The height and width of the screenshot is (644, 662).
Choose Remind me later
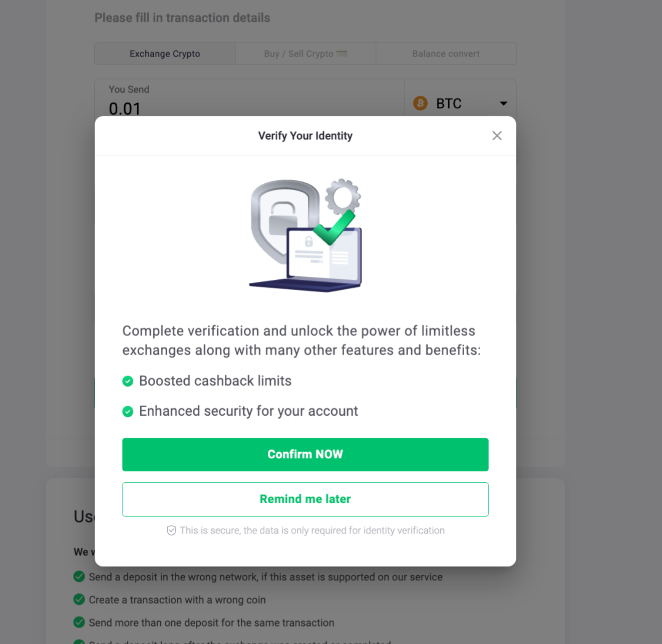pyautogui.click(x=305, y=499)
